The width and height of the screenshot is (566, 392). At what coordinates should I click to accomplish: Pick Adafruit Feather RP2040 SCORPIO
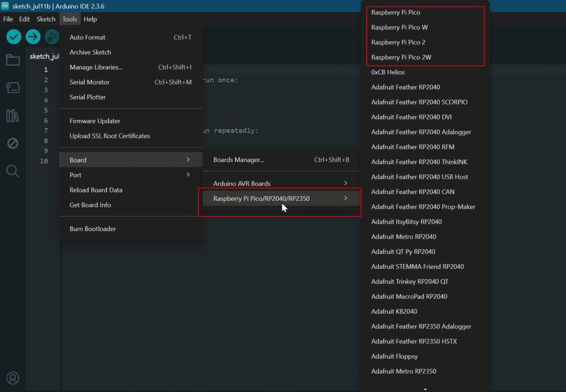point(425,102)
